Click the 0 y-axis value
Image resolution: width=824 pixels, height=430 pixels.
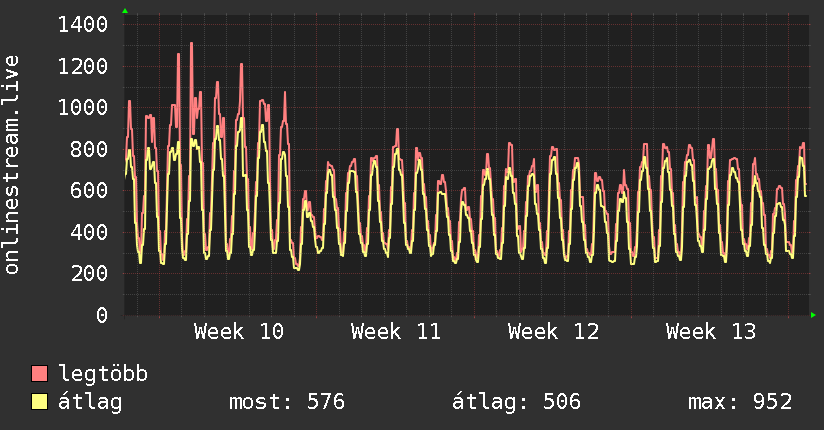coord(102,315)
